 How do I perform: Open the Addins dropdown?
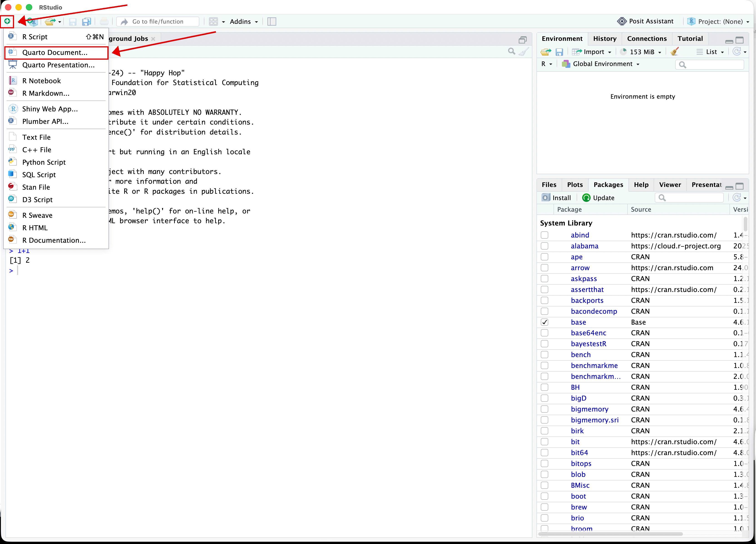(x=244, y=22)
